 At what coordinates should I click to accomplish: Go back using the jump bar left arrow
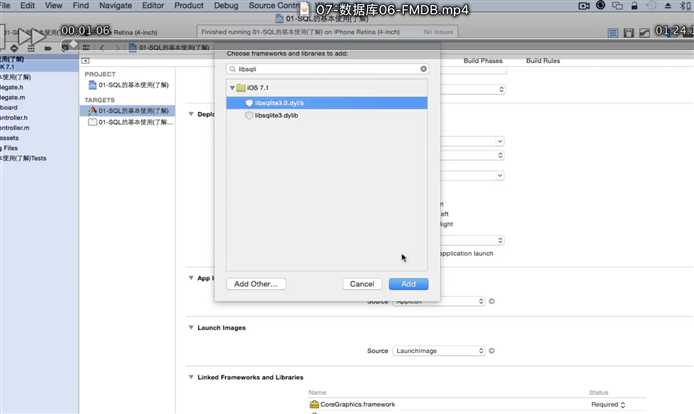[x=102, y=47]
